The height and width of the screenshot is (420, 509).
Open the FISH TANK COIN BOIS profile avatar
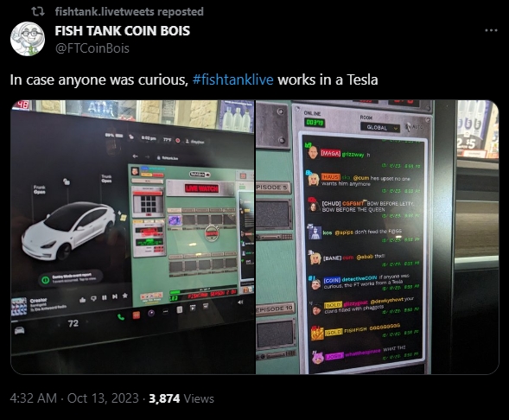coord(28,39)
